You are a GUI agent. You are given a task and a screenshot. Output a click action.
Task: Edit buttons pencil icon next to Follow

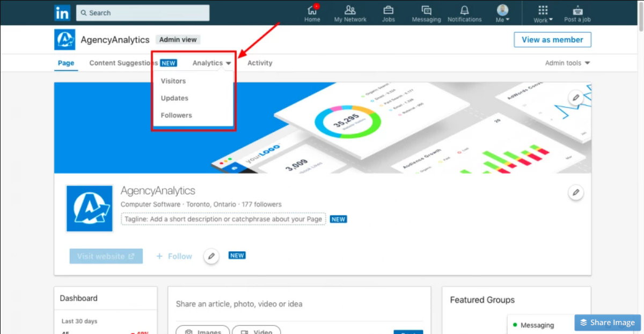211,256
